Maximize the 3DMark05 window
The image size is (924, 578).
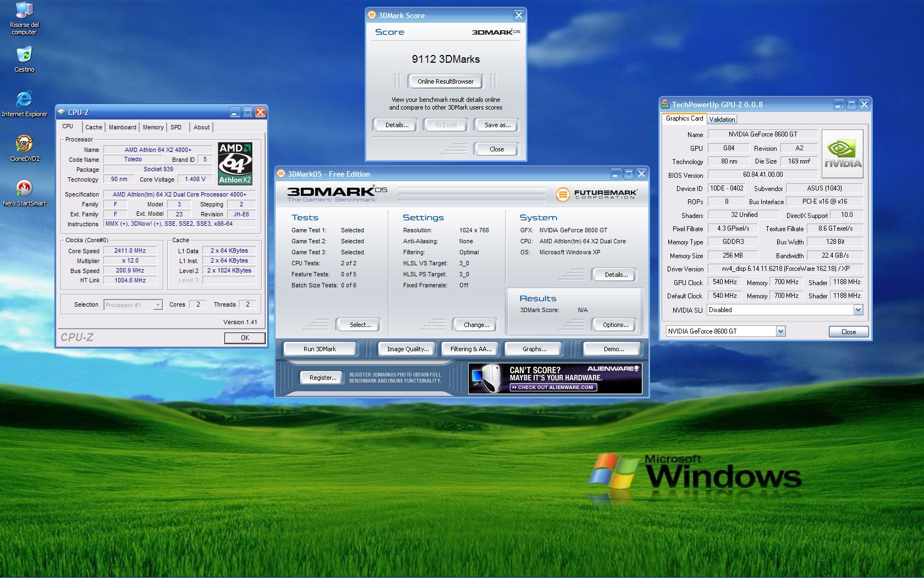[629, 174]
